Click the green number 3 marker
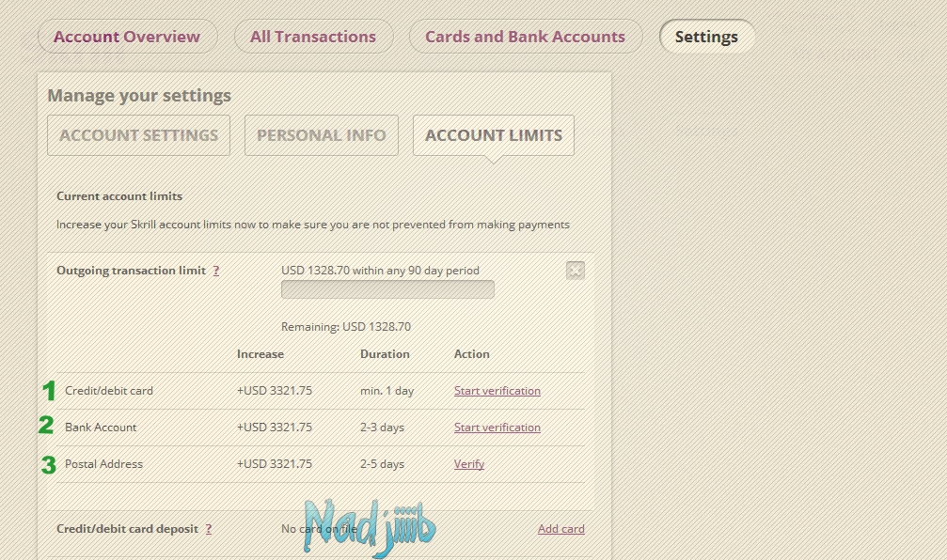The width and height of the screenshot is (947, 560). click(x=48, y=463)
